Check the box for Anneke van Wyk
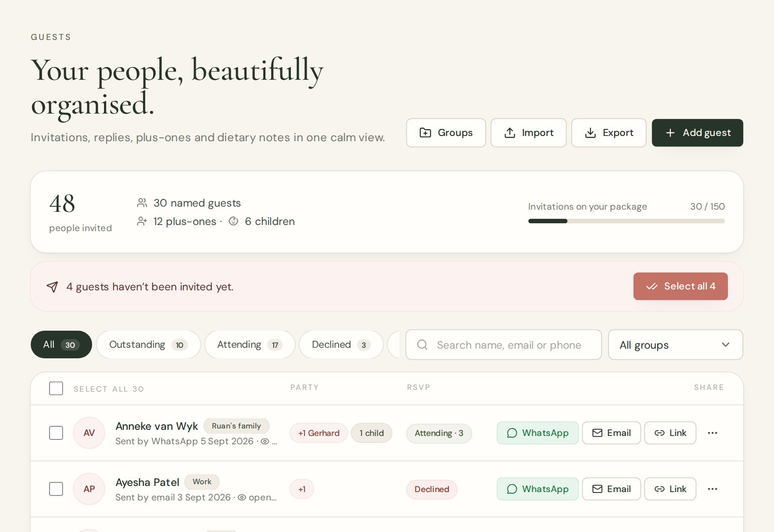 [56, 433]
